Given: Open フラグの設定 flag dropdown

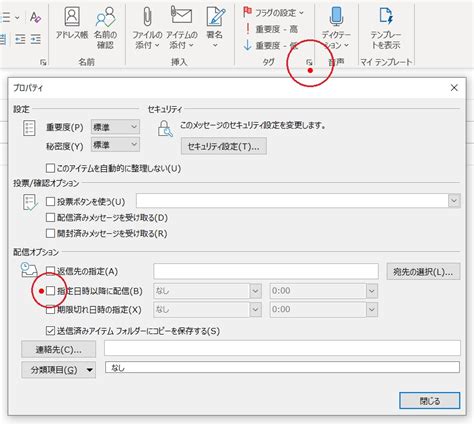Looking at the screenshot, I should (x=273, y=13).
